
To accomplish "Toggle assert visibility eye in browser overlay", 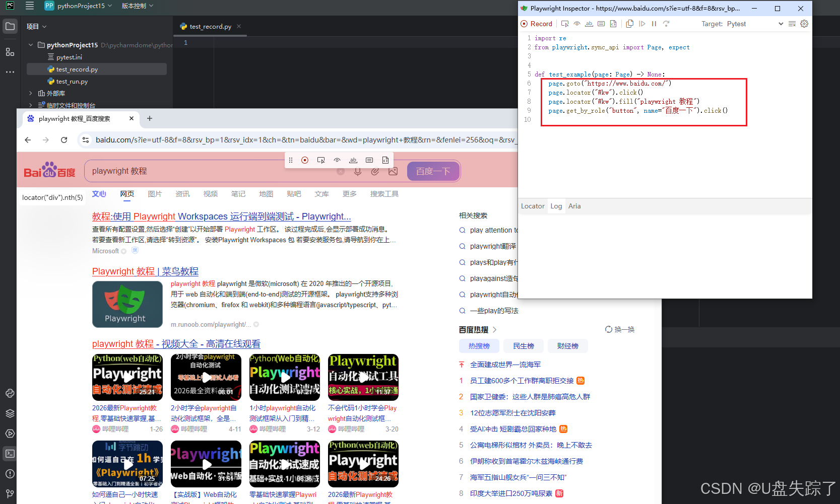I will click(x=337, y=160).
